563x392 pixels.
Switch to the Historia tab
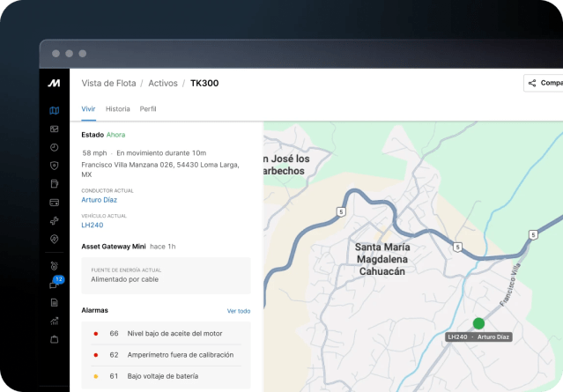point(118,108)
